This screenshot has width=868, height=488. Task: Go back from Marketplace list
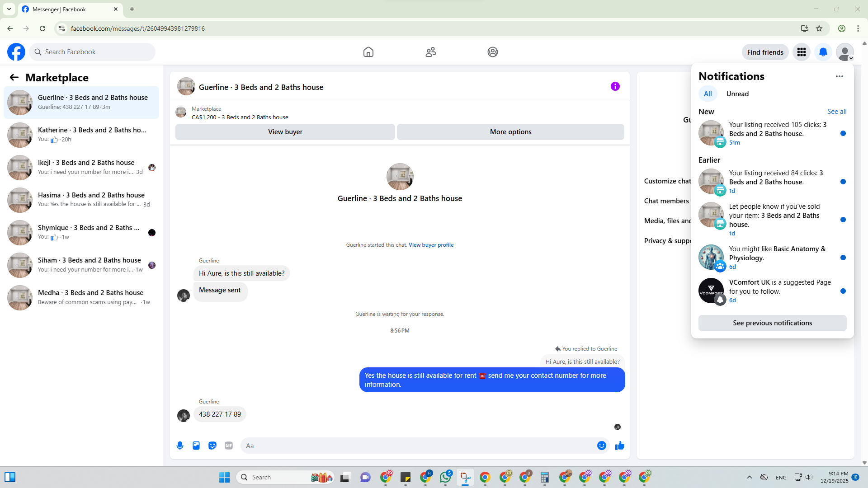point(14,78)
